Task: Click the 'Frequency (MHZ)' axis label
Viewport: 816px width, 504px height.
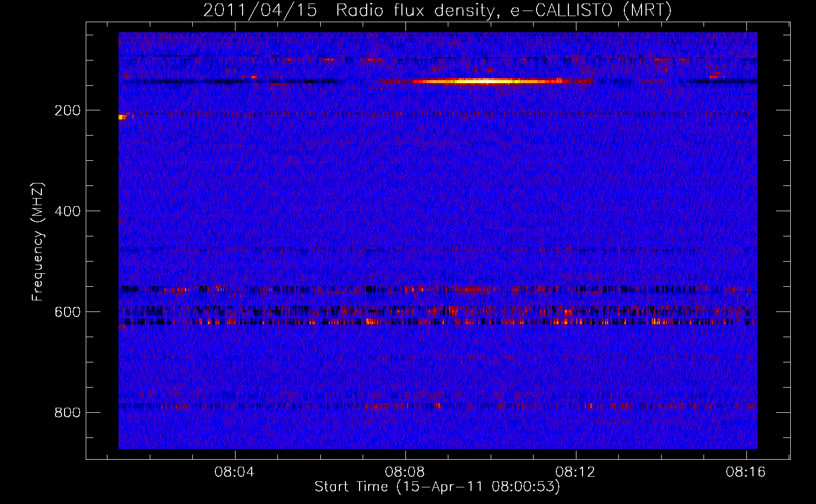Action: pos(38,242)
